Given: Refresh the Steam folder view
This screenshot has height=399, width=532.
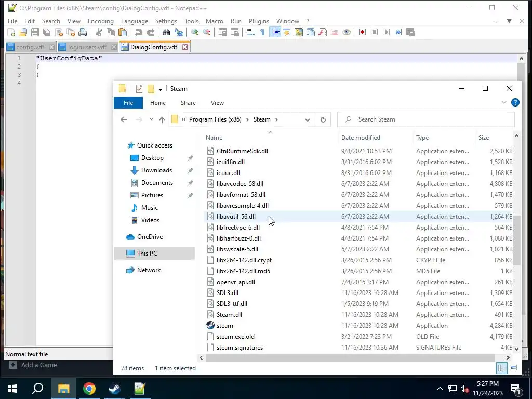Looking at the screenshot, I should 323,120.
